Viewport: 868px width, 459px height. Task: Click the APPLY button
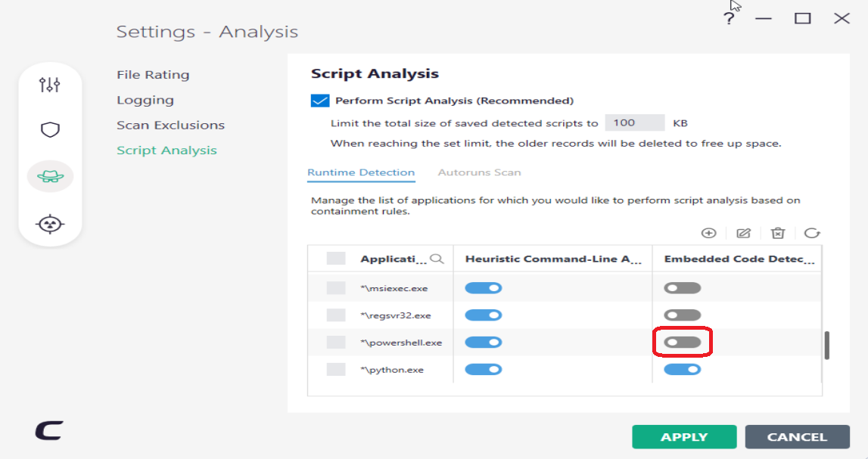(684, 437)
